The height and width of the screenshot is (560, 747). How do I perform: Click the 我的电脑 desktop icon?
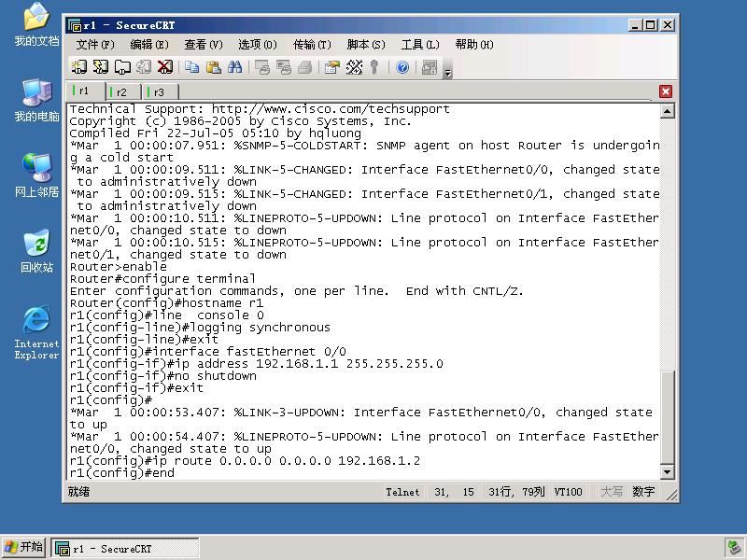click(x=36, y=100)
